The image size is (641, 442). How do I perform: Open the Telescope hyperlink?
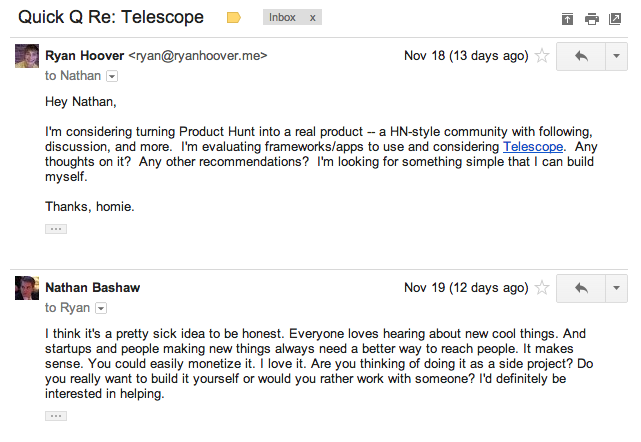533,147
